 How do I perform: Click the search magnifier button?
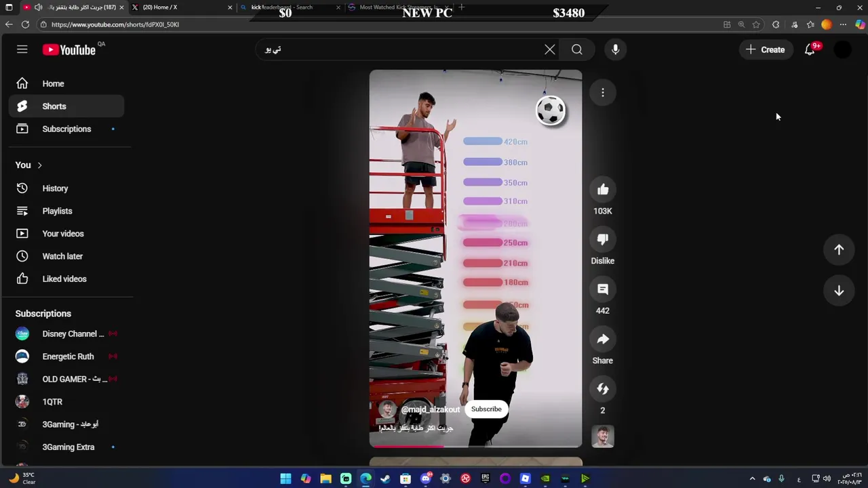pos(576,49)
